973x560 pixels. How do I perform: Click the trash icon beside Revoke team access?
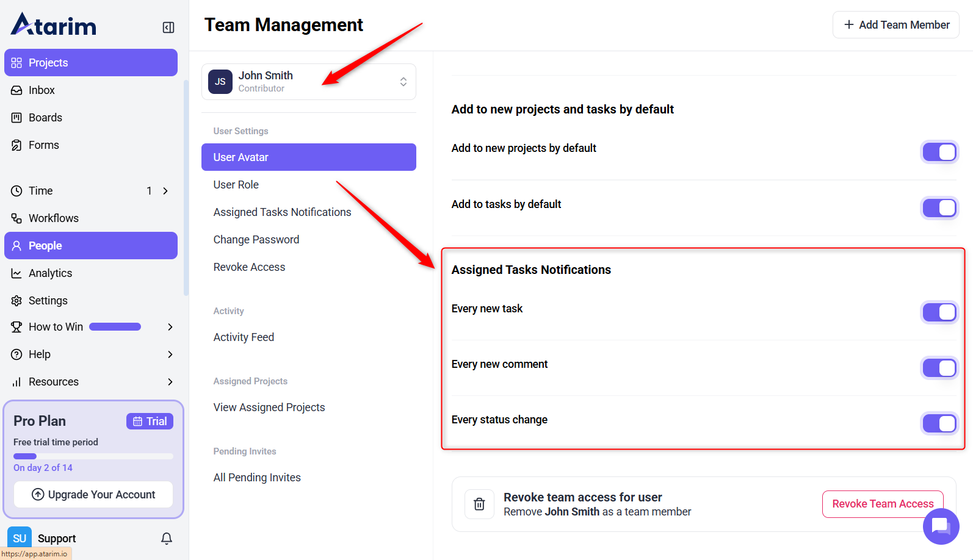[480, 504]
